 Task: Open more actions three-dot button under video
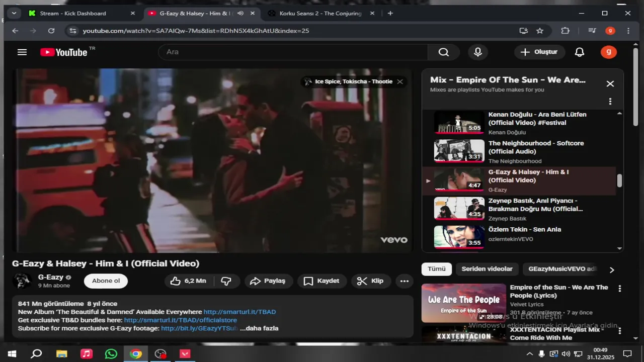[x=405, y=281]
